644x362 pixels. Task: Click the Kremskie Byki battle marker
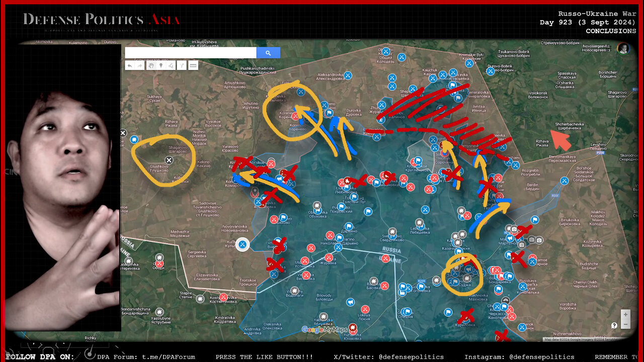(x=469, y=63)
